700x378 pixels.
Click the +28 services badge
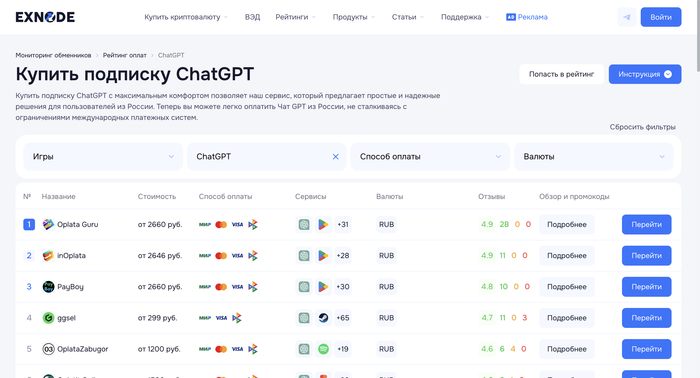coord(343,256)
